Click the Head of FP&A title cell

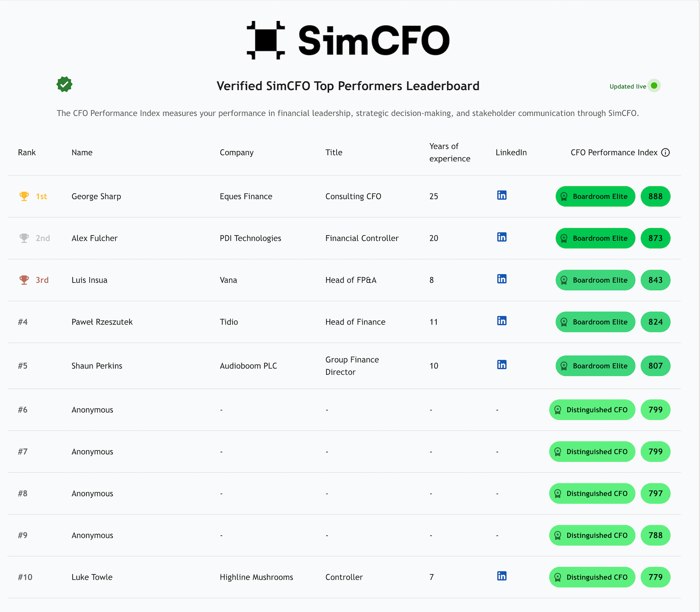[x=351, y=280]
